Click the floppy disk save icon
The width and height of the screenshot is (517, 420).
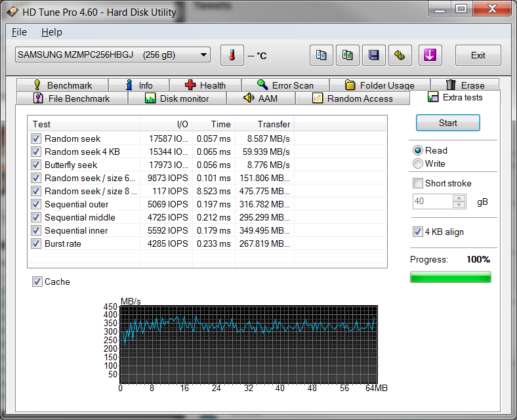click(373, 55)
